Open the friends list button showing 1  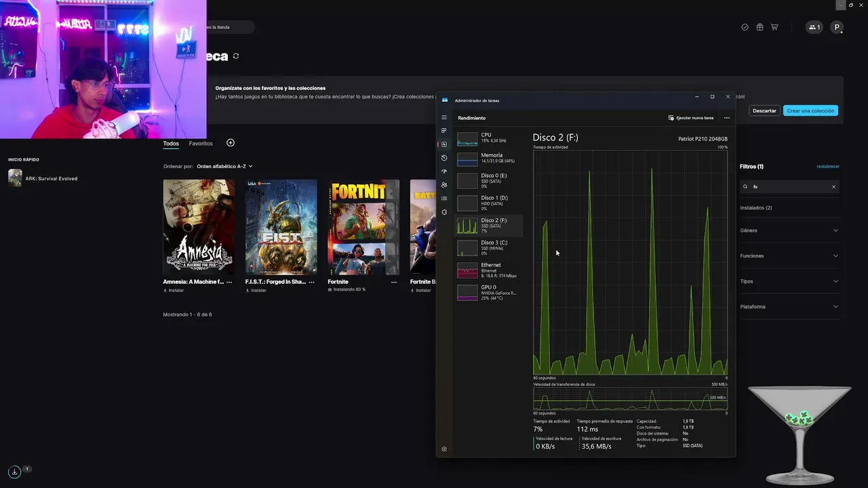tap(814, 27)
